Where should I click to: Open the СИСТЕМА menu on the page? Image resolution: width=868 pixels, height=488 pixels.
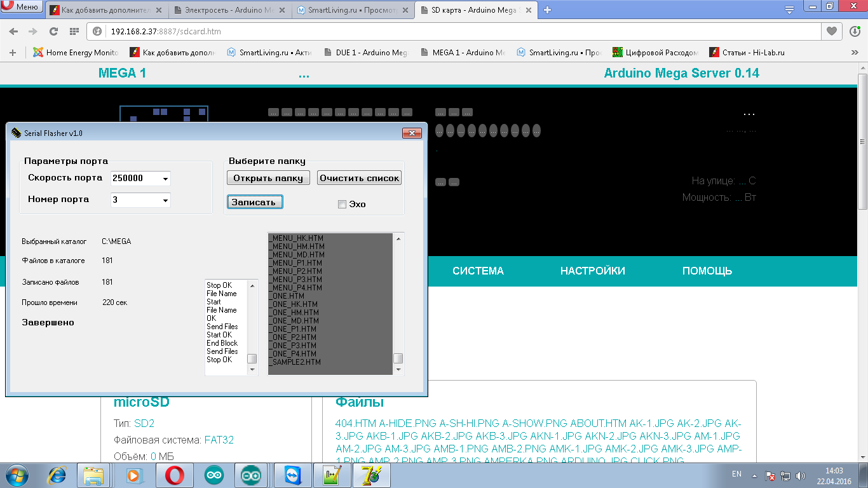click(x=478, y=271)
